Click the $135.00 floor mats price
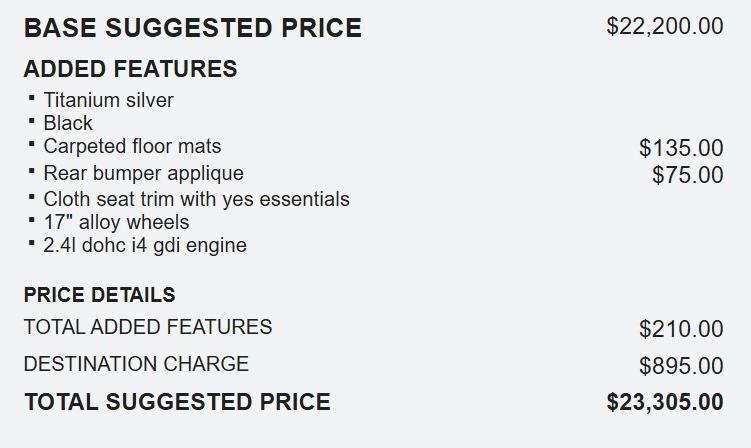The width and height of the screenshot is (751, 448). click(680, 148)
